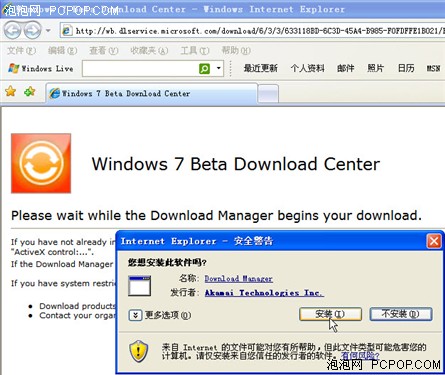Expand the Windows Live search options dropdown
This screenshot has height=375, width=445.
tap(219, 68)
